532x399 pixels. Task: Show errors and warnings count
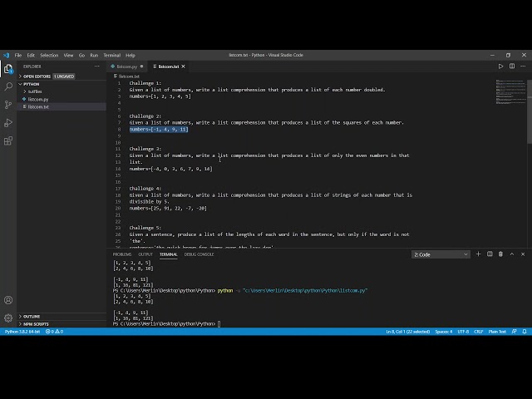54,332
